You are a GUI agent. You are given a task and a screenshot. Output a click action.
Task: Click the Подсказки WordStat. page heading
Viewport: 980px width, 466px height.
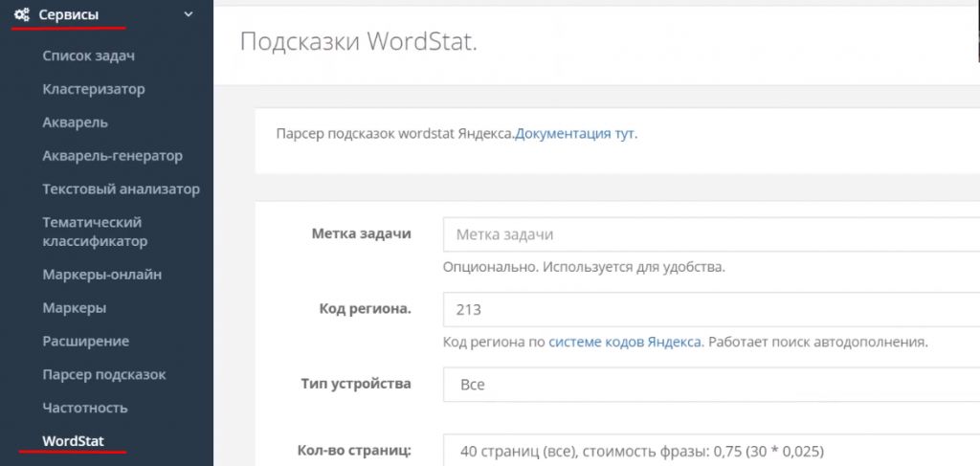coord(359,42)
